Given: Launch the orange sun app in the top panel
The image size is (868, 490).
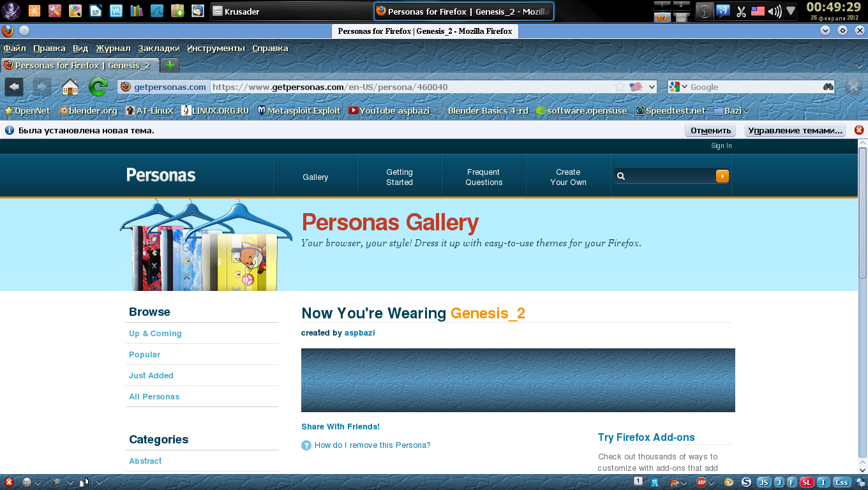Looking at the screenshot, I should click(x=34, y=11).
